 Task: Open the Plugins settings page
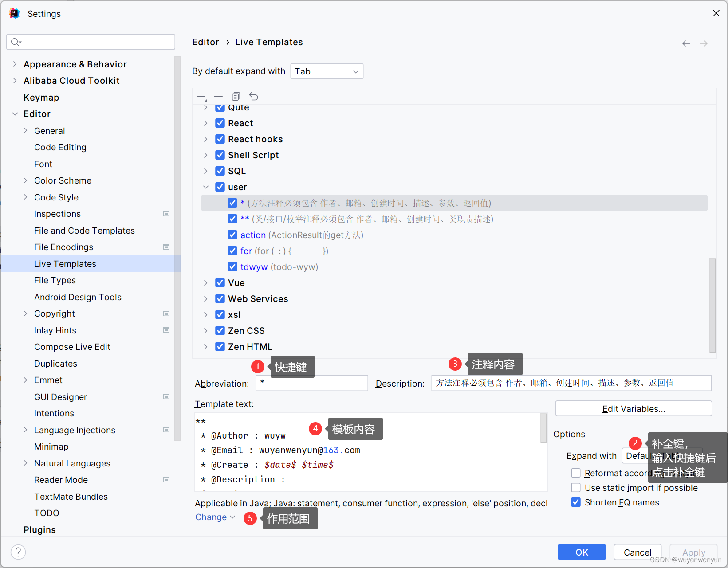pyautogui.click(x=39, y=530)
